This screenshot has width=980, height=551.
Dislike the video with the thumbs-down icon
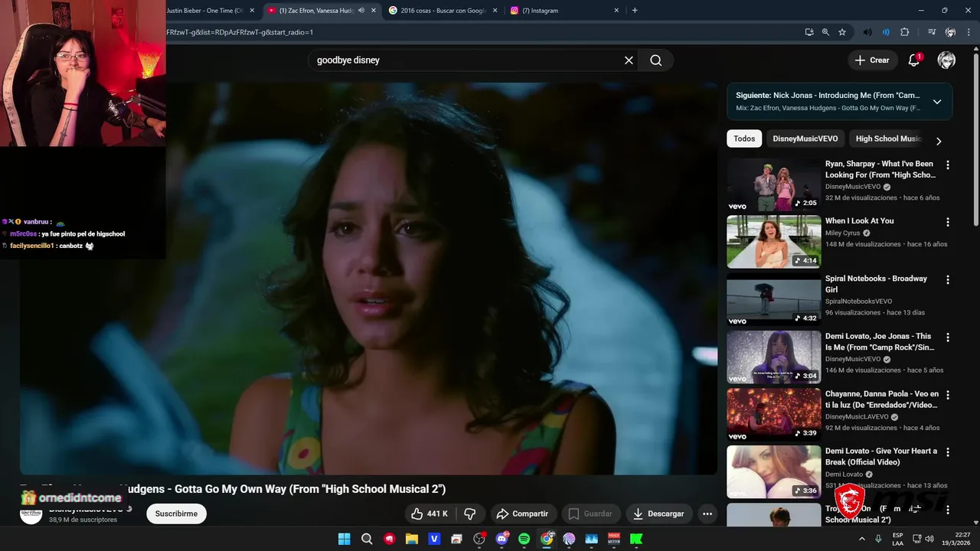coord(471,514)
